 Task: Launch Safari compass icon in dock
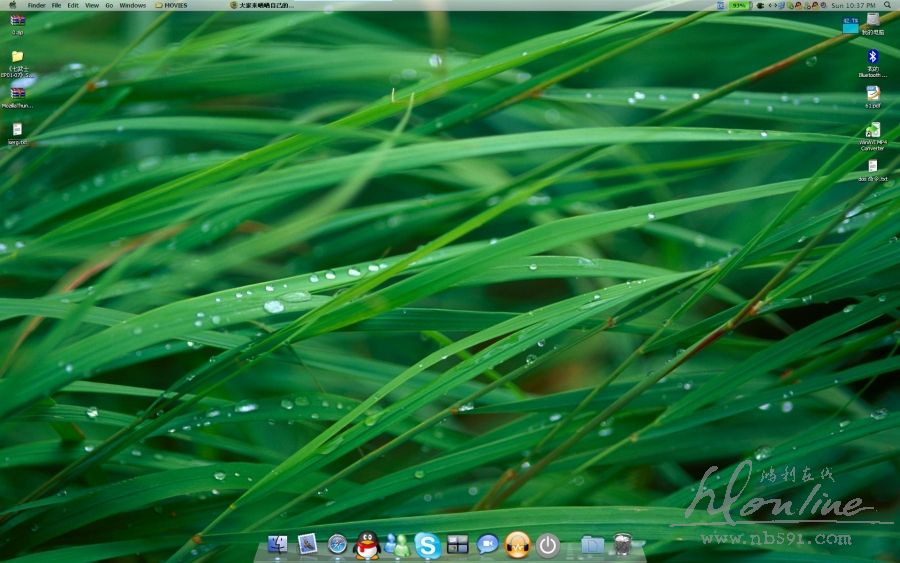pyautogui.click(x=337, y=545)
